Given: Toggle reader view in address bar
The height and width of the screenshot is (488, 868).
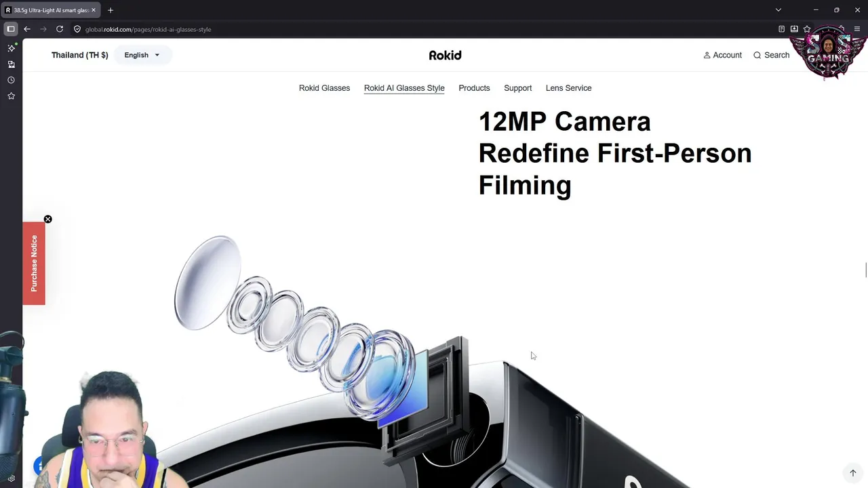Looking at the screenshot, I should pyautogui.click(x=781, y=29).
